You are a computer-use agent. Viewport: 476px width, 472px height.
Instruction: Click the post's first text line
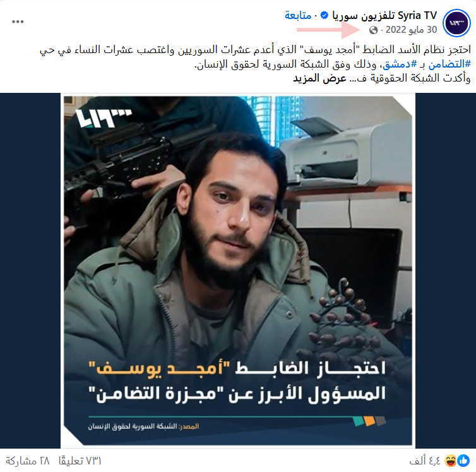tap(255, 49)
